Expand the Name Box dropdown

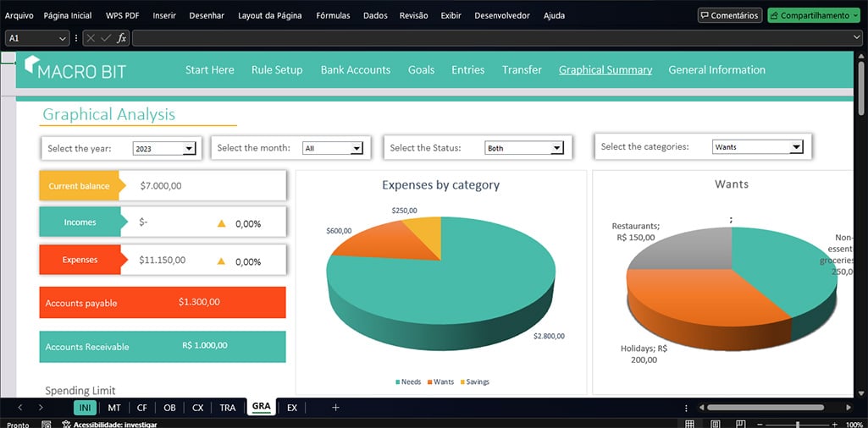[64, 38]
